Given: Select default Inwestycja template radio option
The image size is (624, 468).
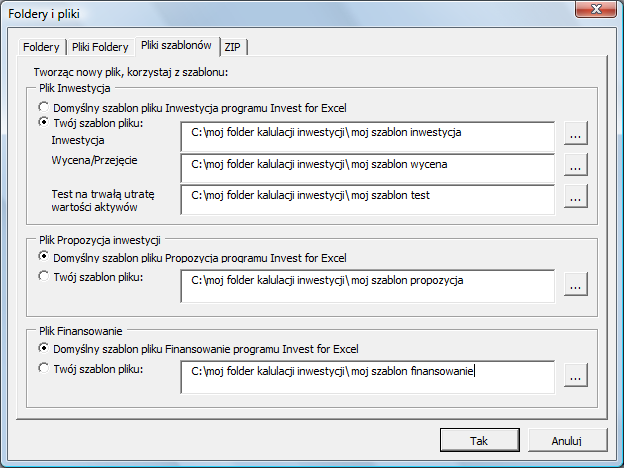Looking at the screenshot, I should pos(43,107).
